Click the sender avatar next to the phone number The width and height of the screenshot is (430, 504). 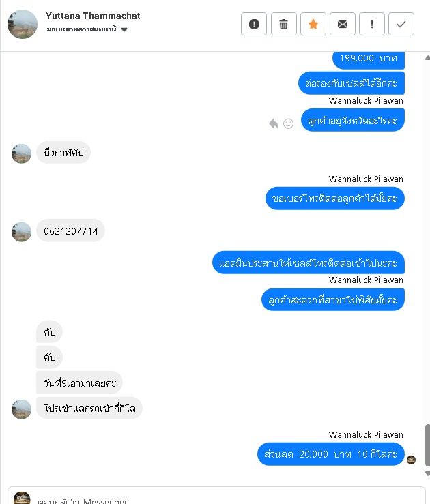21,232
